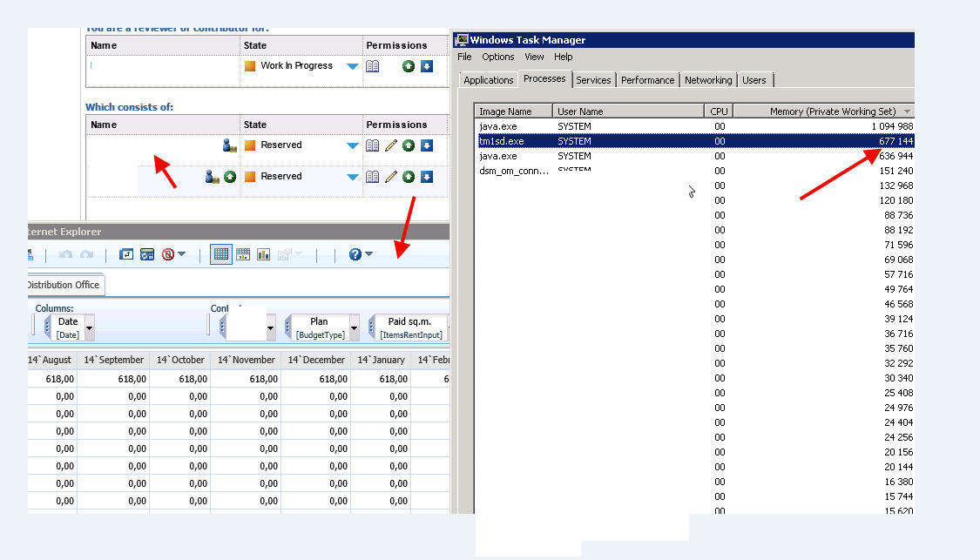This screenshot has height=560, width=980.
Task: Click the swap rows and columns toolbar icon
Action: tap(126, 254)
